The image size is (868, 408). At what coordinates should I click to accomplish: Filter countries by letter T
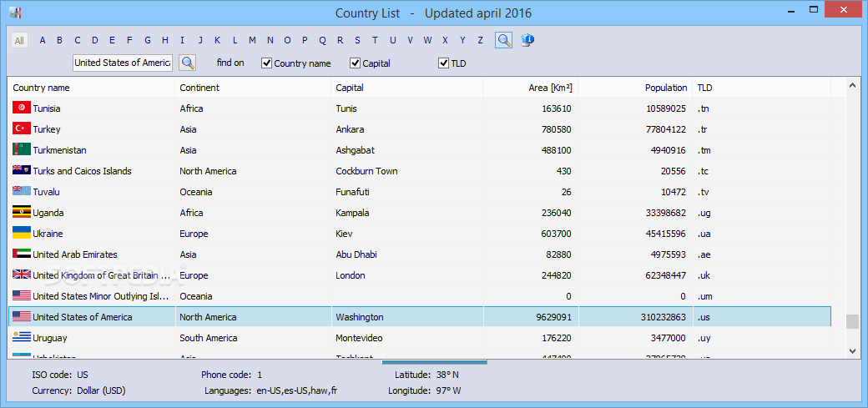pyautogui.click(x=375, y=40)
